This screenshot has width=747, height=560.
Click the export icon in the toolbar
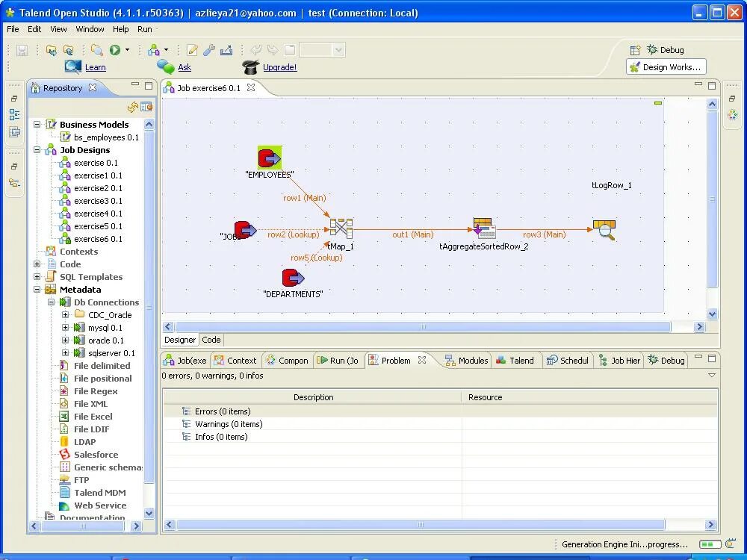pos(226,50)
